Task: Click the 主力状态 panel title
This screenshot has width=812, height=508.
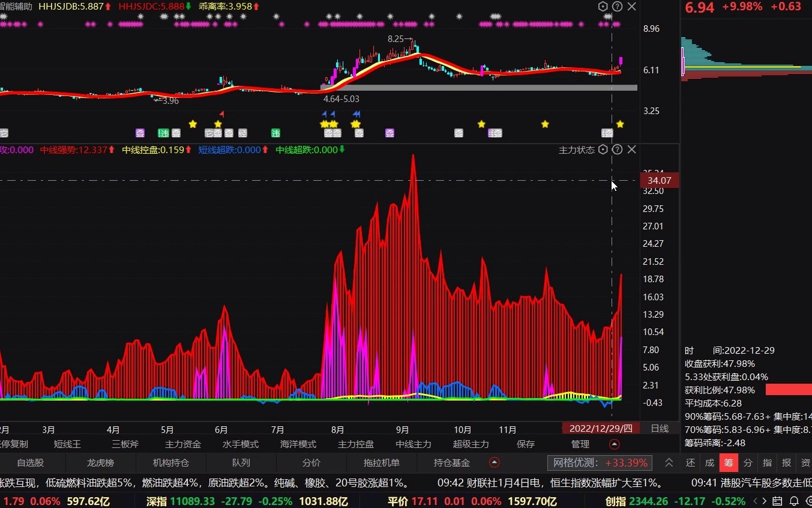Action: (577, 150)
